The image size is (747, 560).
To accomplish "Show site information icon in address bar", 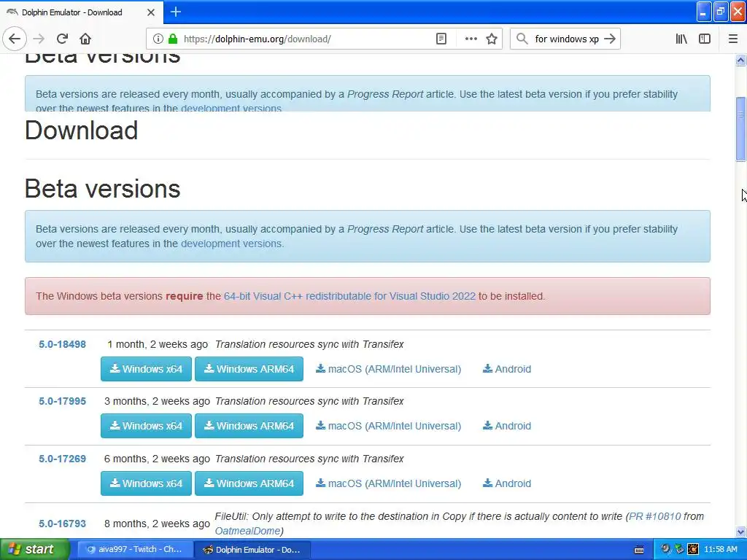I will (158, 39).
